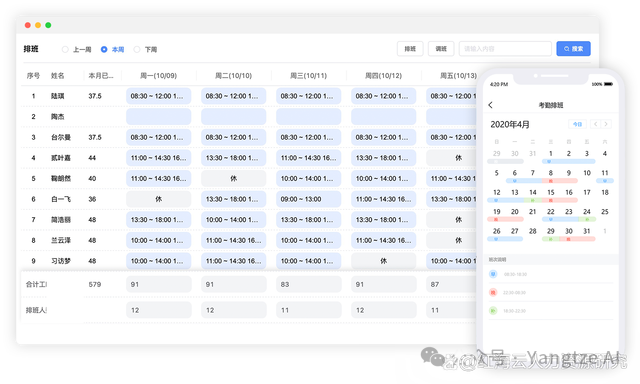Image resolution: width=640 pixels, height=384 pixels.
Task: Open 陆琪's Monday shift cell
Action: pos(158,96)
